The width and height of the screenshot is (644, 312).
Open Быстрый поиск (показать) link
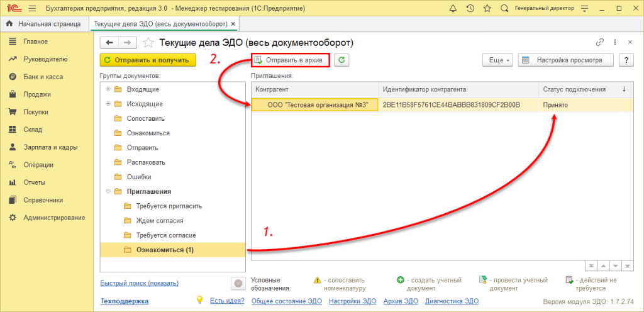pyautogui.click(x=139, y=283)
